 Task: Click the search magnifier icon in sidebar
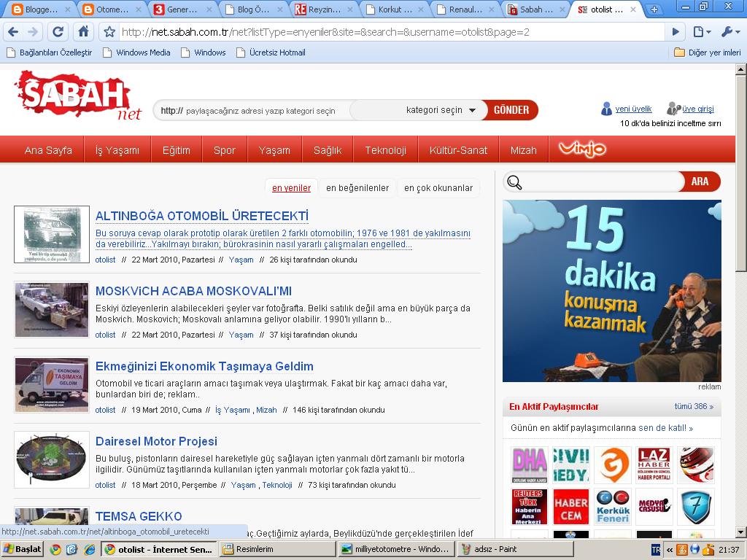[514, 182]
